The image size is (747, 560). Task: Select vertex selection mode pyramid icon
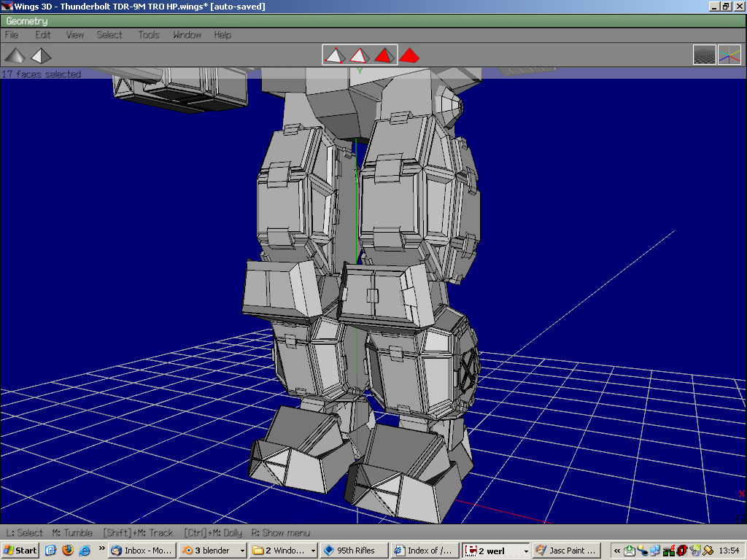pos(335,55)
